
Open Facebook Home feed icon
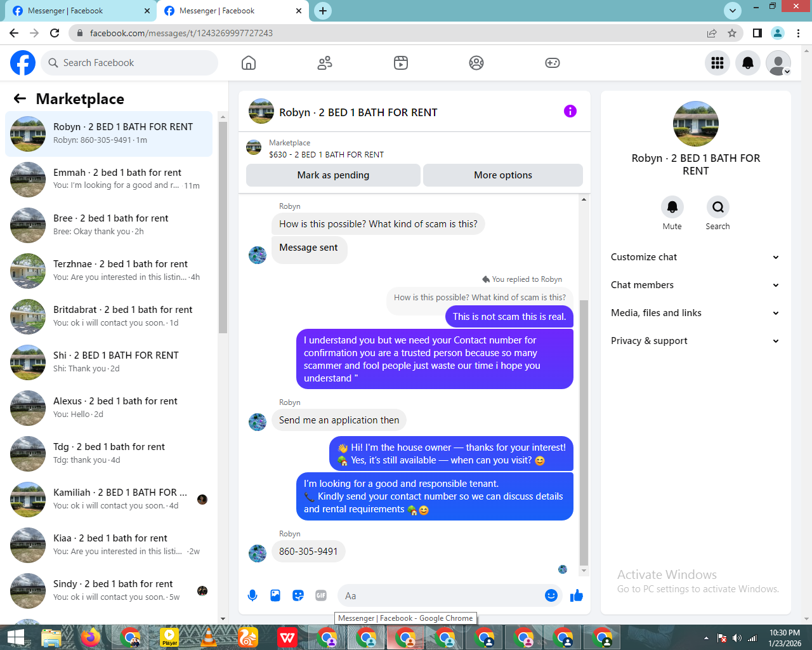pyautogui.click(x=249, y=63)
